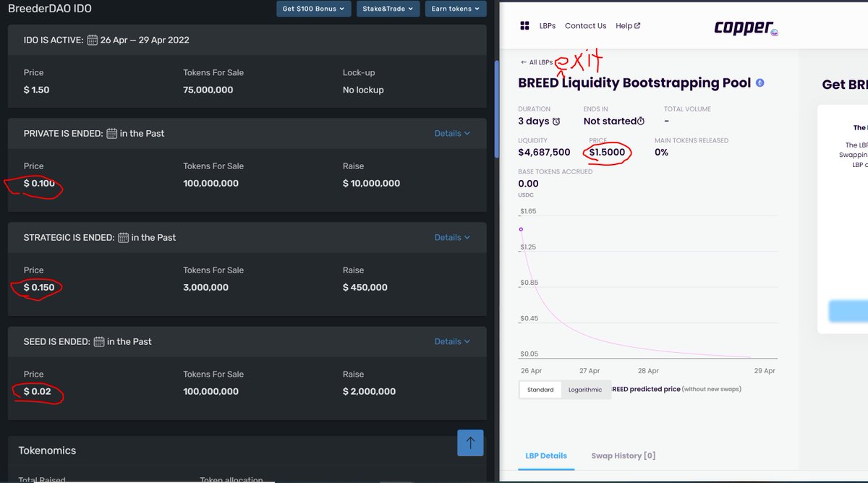Expand Details for the Strategic round

pyautogui.click(x=452, y=237)
